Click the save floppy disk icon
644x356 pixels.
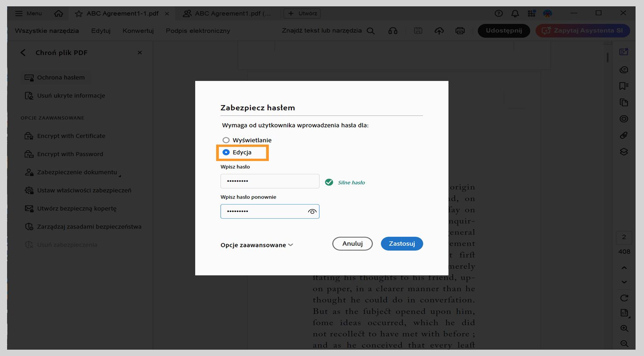[418, 31]
